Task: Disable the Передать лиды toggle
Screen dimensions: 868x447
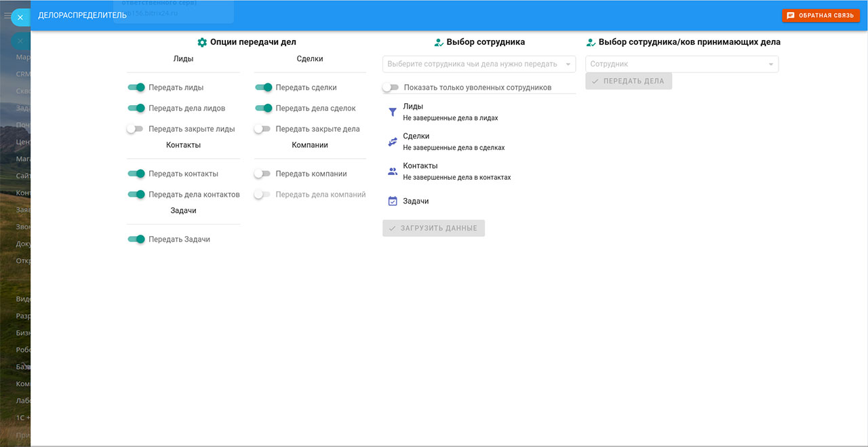Action: (x=136, y=88)
